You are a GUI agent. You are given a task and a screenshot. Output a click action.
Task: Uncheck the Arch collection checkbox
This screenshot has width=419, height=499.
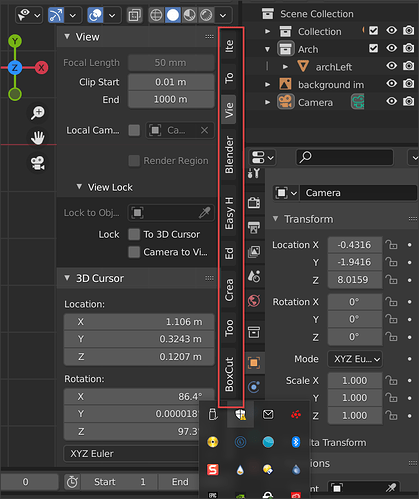[374, 49]
